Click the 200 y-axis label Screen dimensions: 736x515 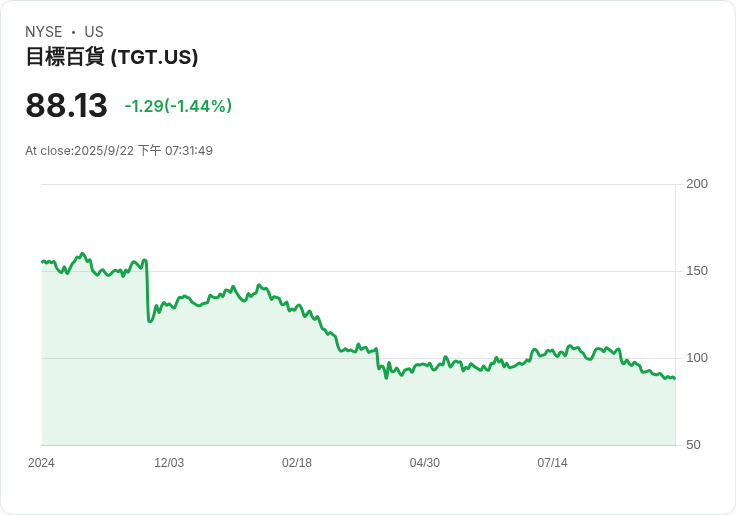pos(697,184)
